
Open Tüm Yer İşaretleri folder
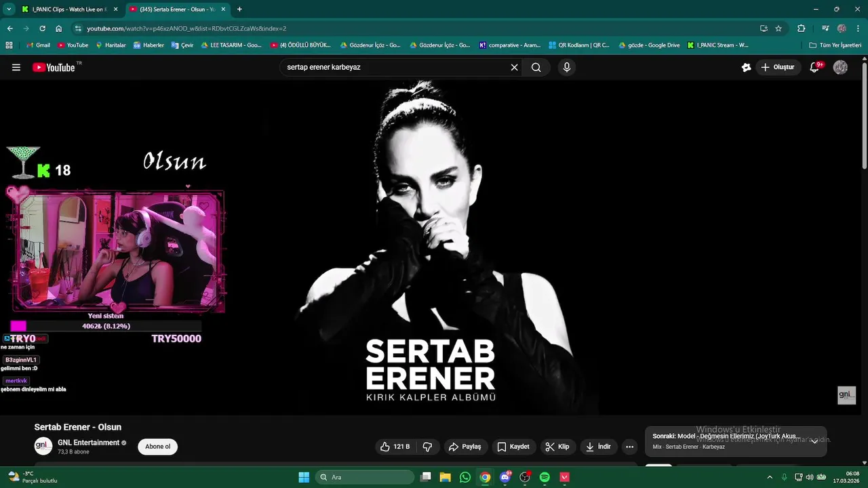(835, 45)
